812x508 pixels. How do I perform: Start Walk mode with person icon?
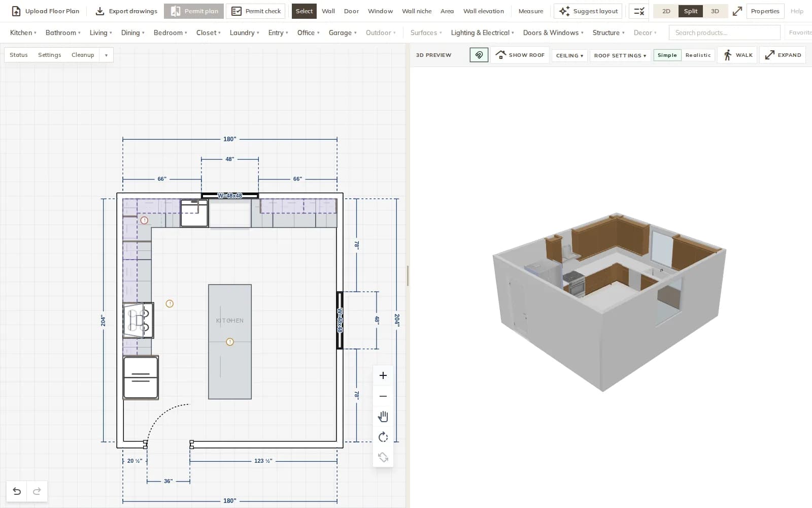point(738,55)
